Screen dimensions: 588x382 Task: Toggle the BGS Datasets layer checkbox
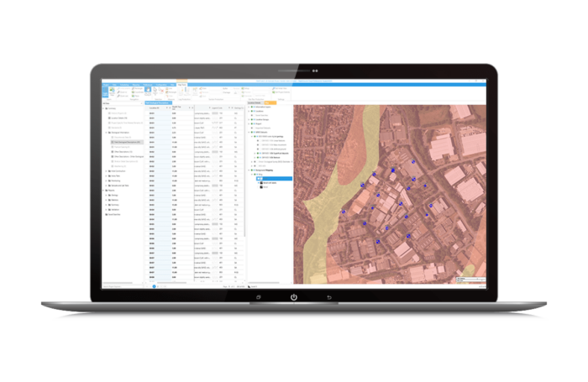(x=254, y=133)
